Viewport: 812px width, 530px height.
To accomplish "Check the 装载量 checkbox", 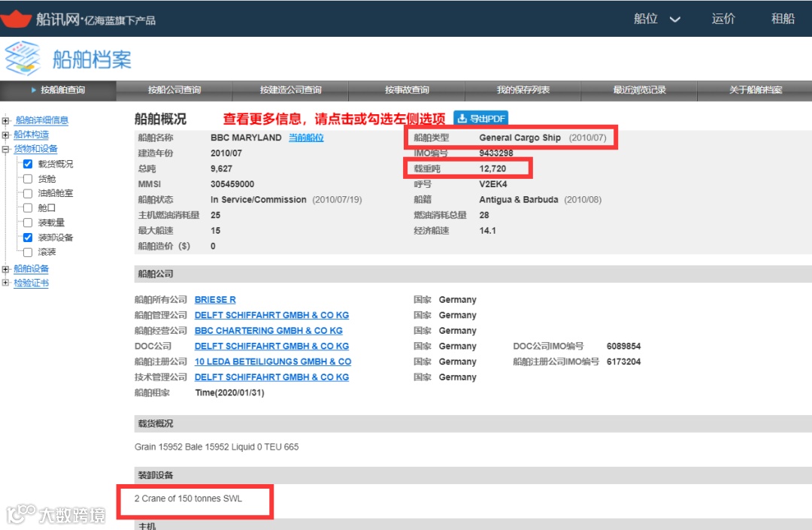I will point(28,223).
